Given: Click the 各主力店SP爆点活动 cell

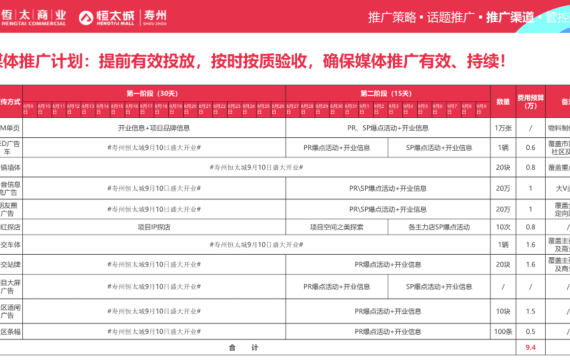Looking at the screenshot, I should [439, 227].
